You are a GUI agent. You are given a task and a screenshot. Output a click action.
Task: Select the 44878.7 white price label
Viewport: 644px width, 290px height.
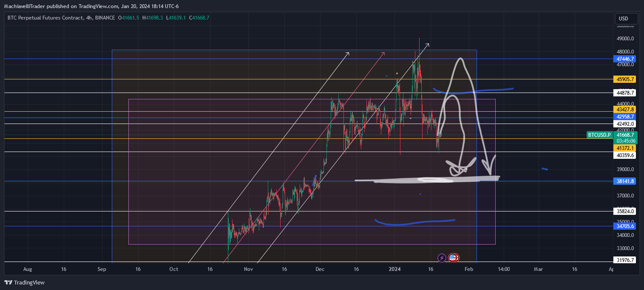625,93
